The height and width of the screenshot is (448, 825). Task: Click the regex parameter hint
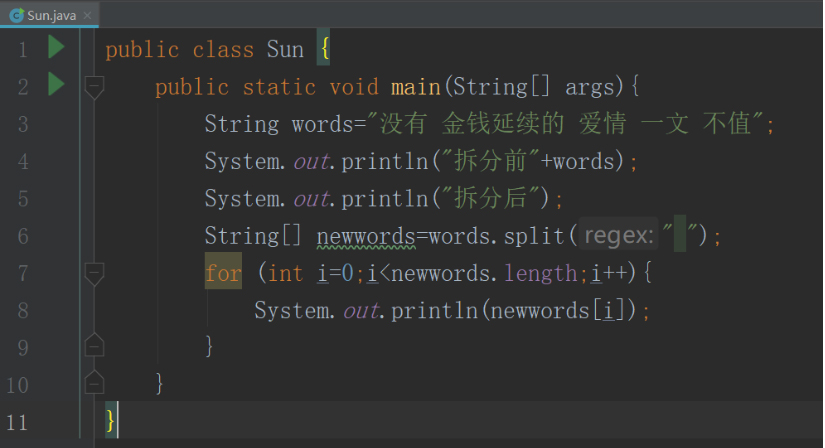click(x=619, y=235)
